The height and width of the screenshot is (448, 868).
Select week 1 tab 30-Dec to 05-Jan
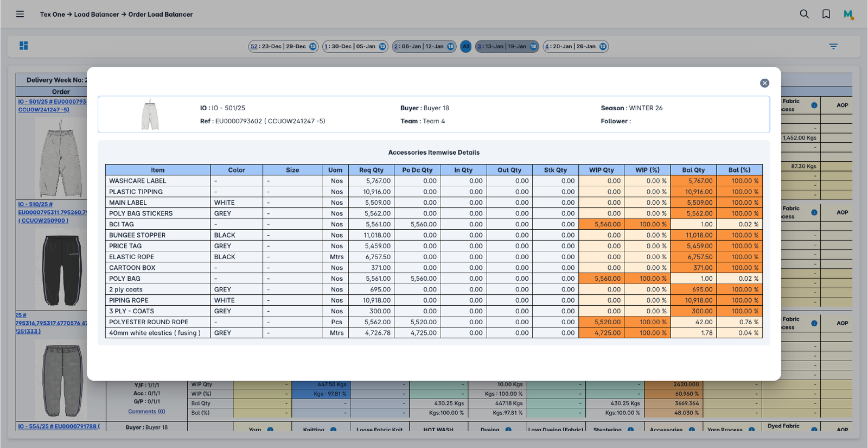[355, 47]
